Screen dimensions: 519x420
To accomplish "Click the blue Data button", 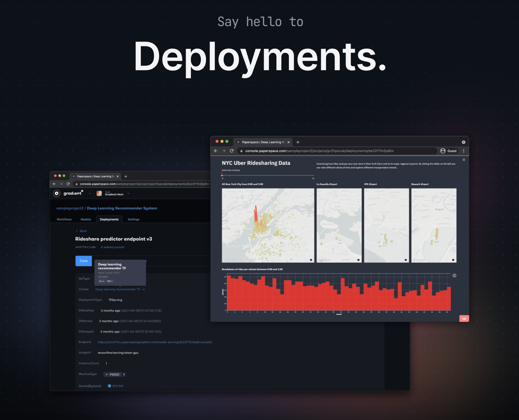I will coord(84,261).
